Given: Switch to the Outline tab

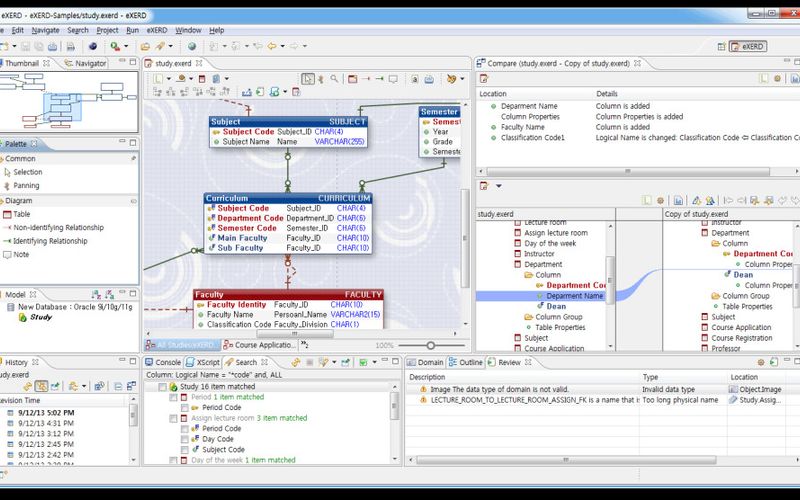Looking at the screenshot, I should (x=465, y=362).
